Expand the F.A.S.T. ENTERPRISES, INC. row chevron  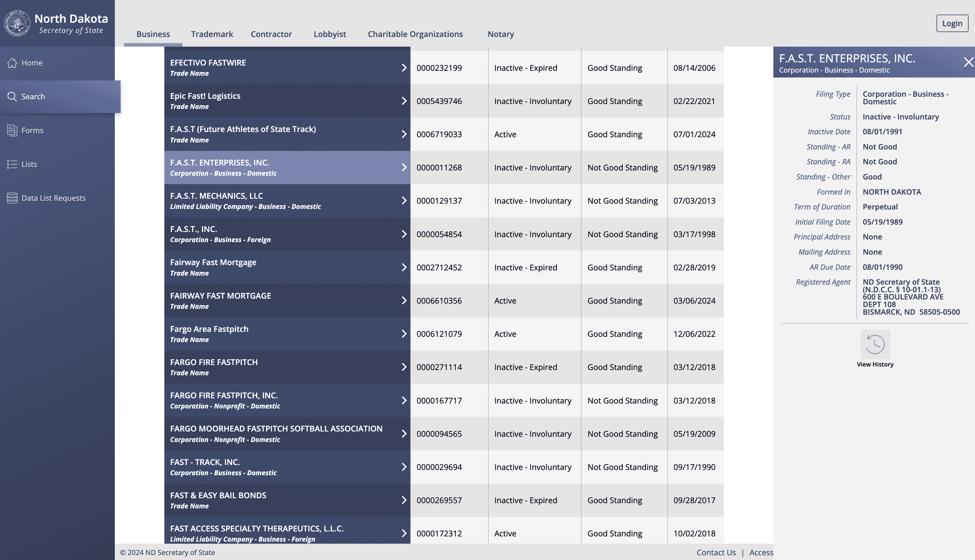pos(404,167)
